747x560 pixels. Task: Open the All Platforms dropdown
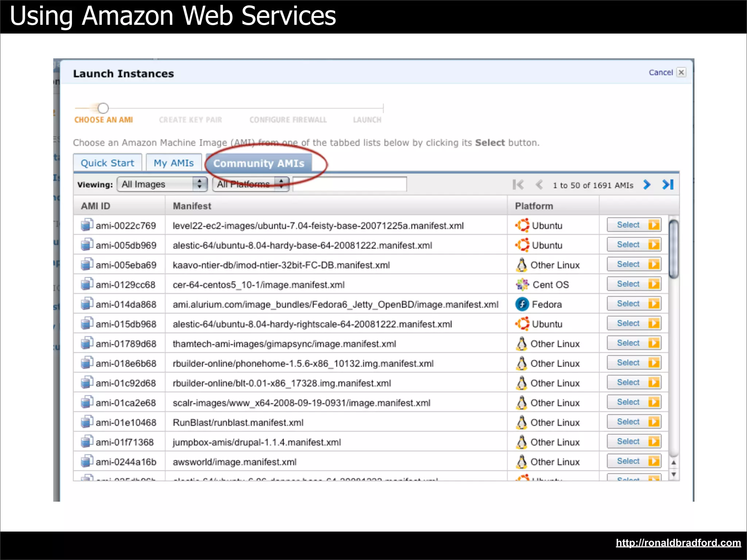click(x=251, y=184)
